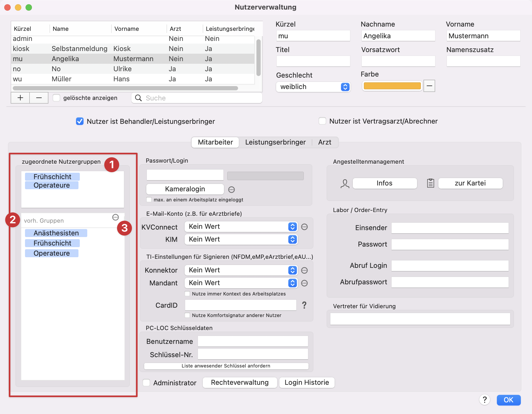Open options circle next to Kameralogin

point(231,189)
